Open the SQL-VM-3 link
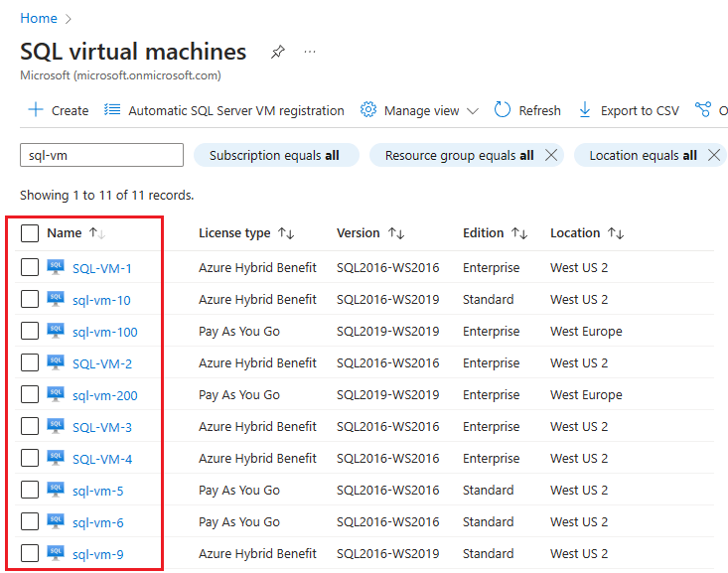This screenshot has height=573, width=728. pos(102,427)
